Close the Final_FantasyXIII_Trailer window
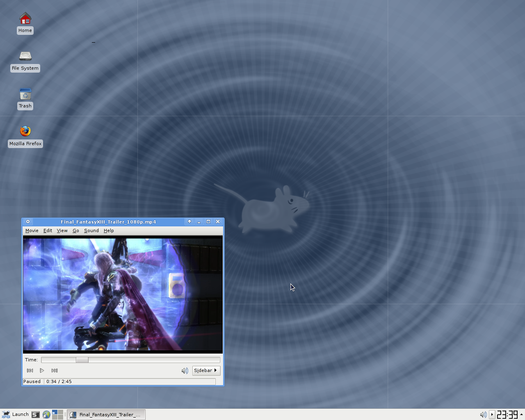The width and height of the screenshot is (525, 420). [218, 221]
